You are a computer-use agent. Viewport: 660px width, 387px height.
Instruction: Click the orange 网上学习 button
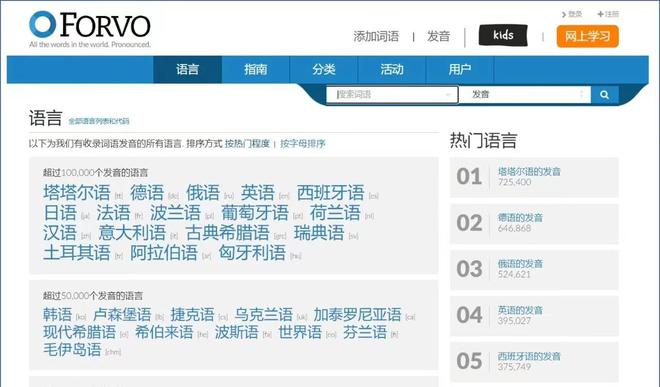point(587,36)
